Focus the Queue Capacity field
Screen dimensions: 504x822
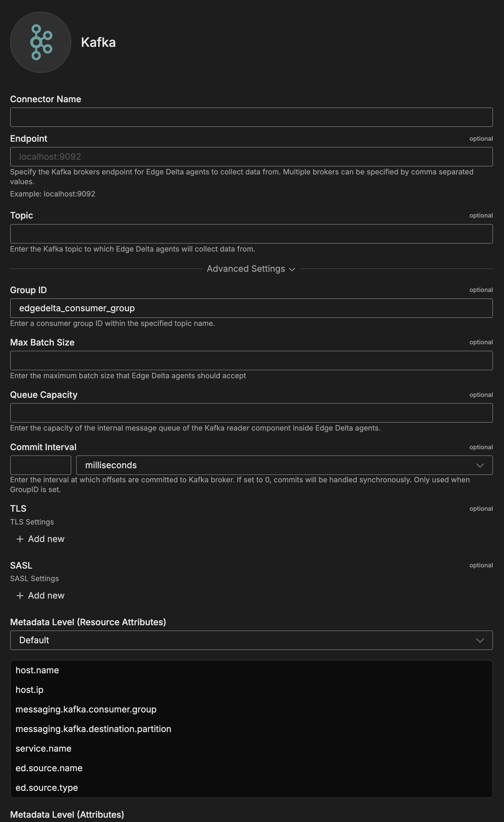(x=251, y=413)
